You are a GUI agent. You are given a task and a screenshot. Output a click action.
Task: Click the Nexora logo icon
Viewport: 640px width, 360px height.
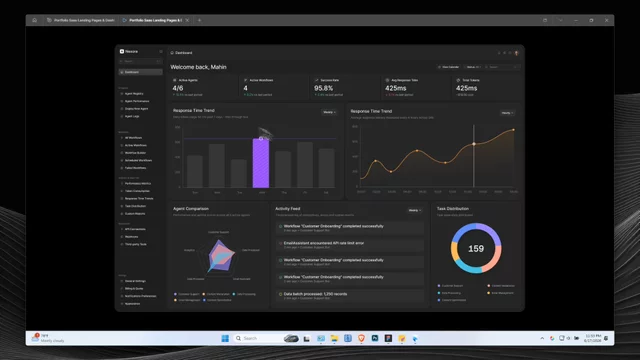coord(122,51)
